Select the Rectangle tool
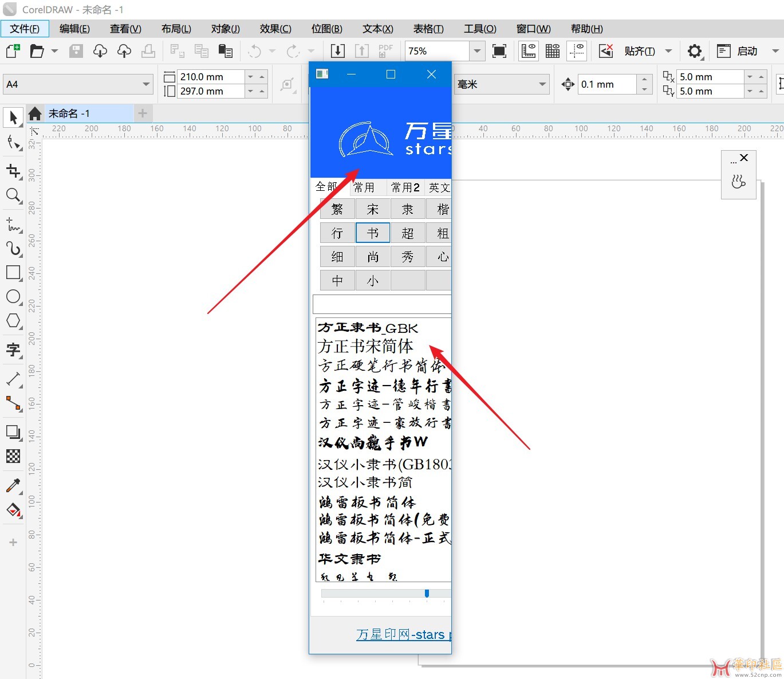Viewport: 784px width, 679px height. [x=13, y=273]
